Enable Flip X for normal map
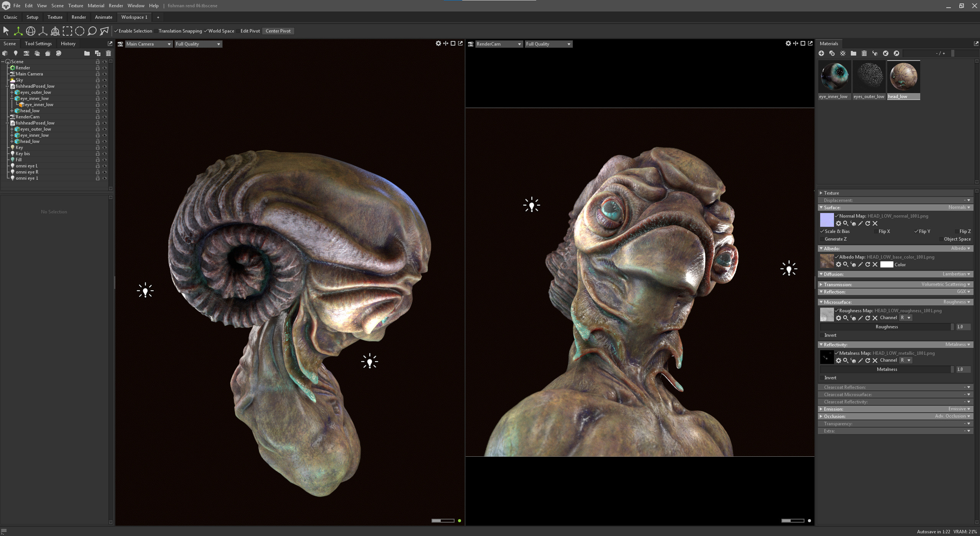 click(x=876, y=231)
